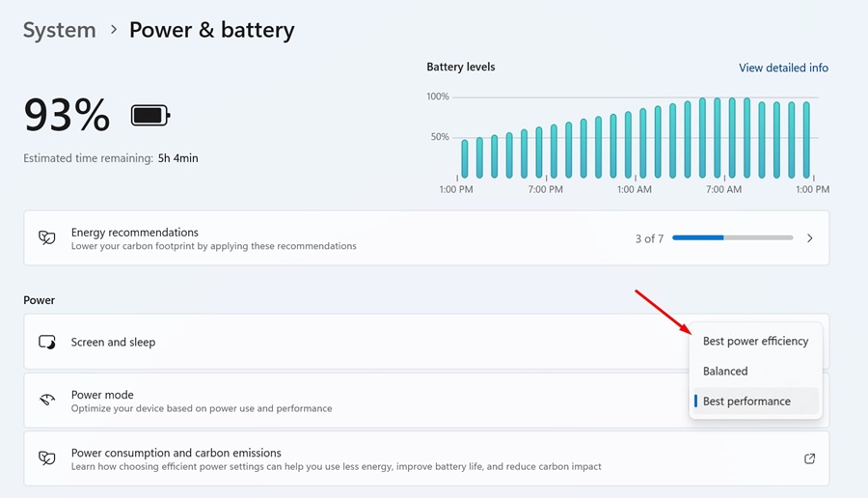Open View detailed info link

[783, 68]
